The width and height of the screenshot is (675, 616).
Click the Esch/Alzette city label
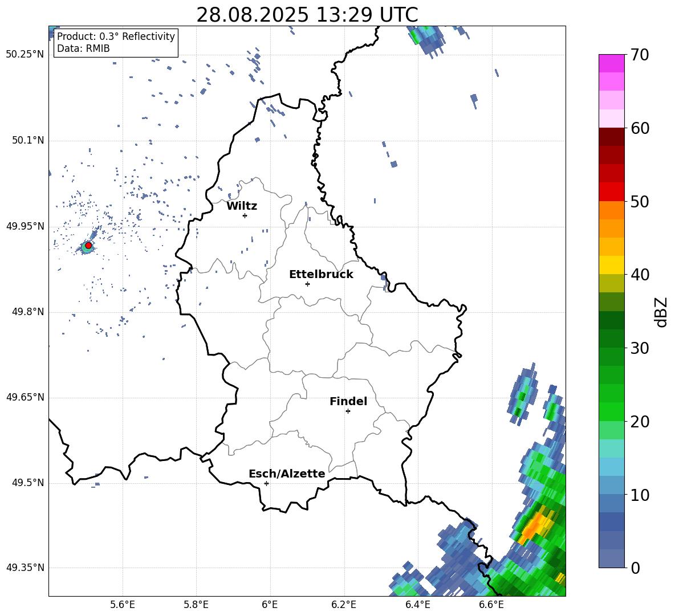[287, 474]
